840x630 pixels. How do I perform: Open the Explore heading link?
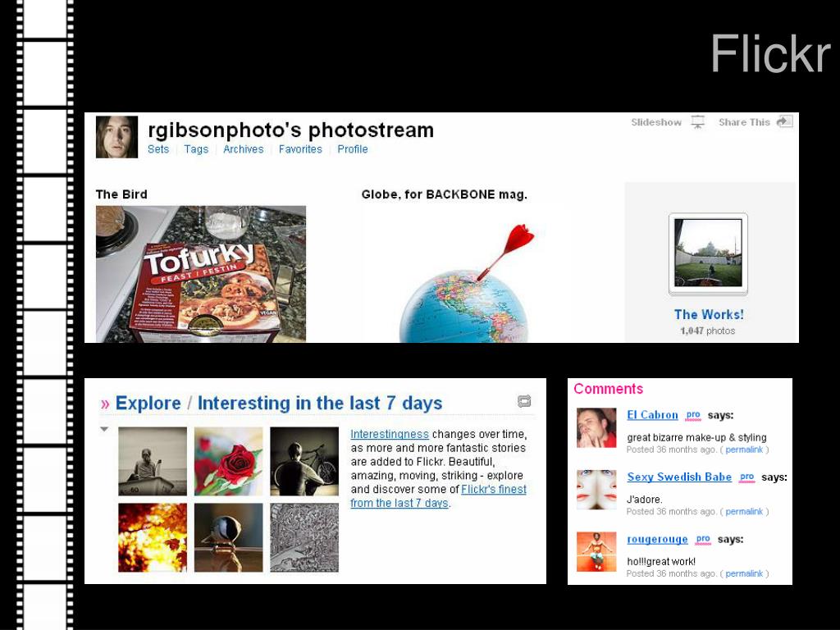pyautogui.click(x=148, y=403)
